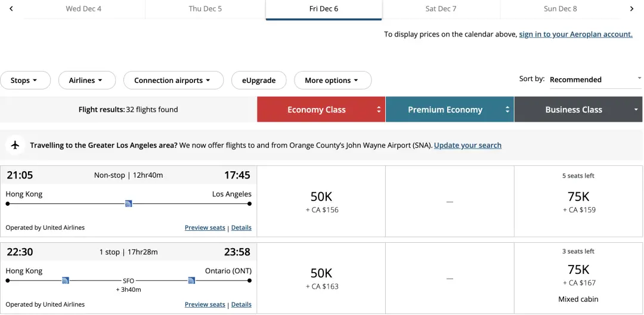Open the Airlines filter dropdown
Viewport: 644px width, 315px height.
[86, 81]
